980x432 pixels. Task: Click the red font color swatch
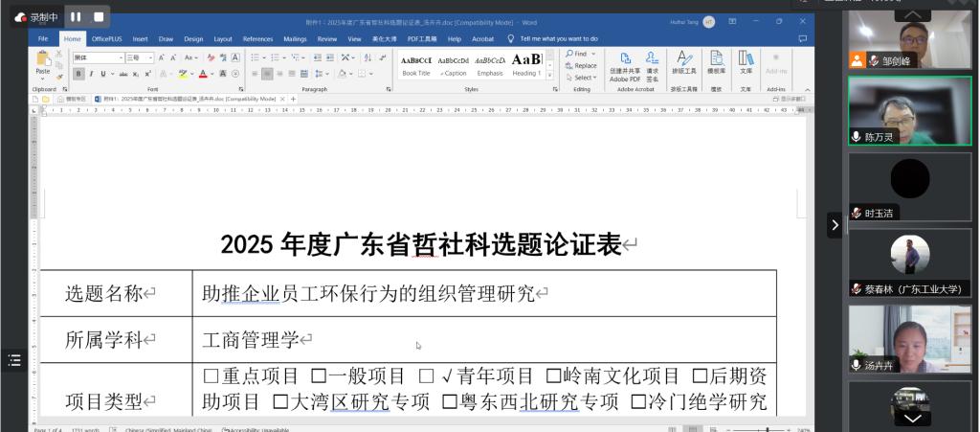coord(203,75)
